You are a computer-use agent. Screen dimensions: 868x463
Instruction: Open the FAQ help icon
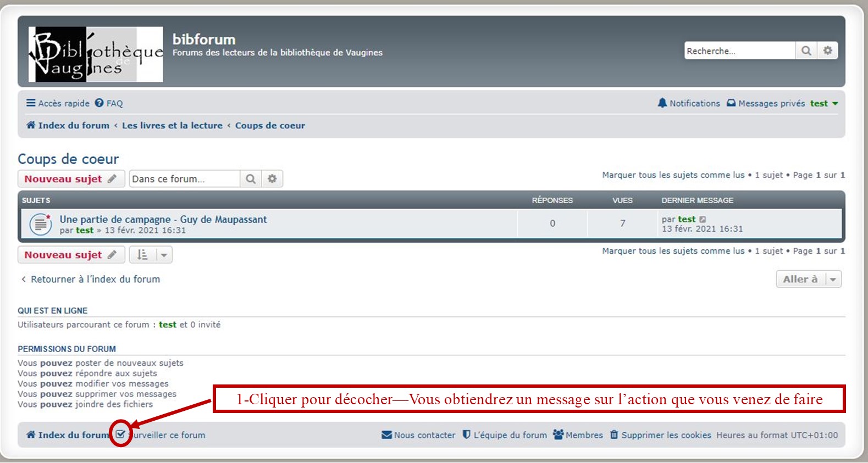[x=99, y=103]
